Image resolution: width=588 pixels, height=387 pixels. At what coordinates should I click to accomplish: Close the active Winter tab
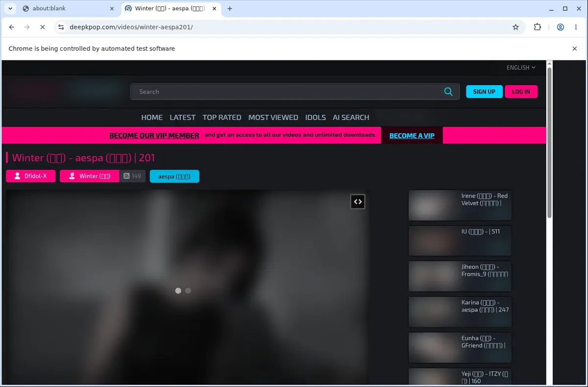pyautogui.click(x=214, y=8)
